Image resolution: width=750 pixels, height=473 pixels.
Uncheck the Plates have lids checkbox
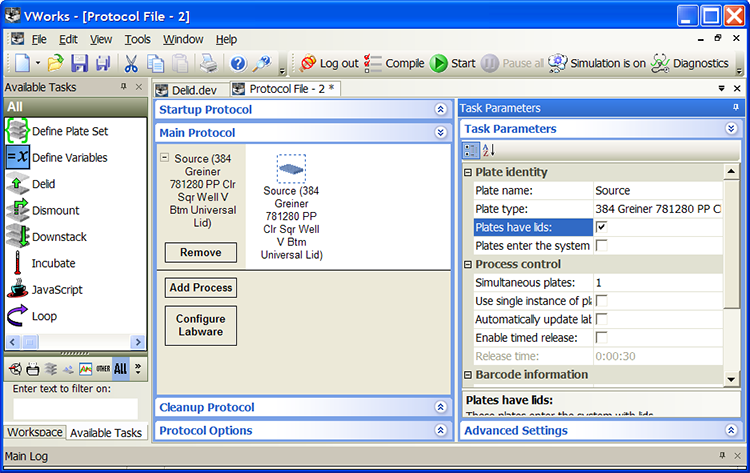pyautogui.click(x=601, y=227)
